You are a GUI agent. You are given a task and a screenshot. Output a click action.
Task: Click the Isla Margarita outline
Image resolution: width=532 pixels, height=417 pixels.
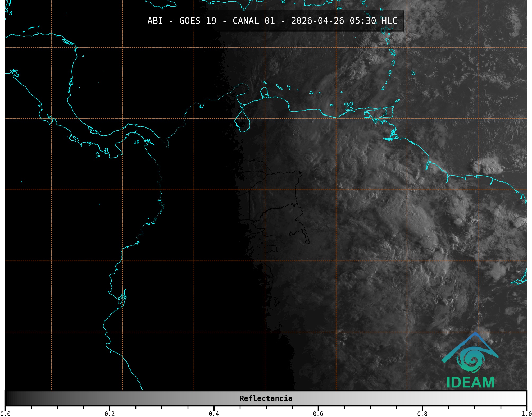(349, 104)
